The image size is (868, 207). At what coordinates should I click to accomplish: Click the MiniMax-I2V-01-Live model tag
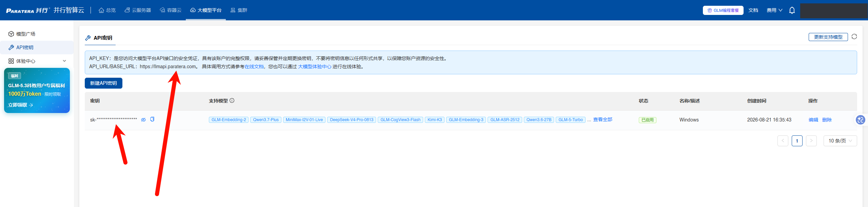click(x=304, y=120)
